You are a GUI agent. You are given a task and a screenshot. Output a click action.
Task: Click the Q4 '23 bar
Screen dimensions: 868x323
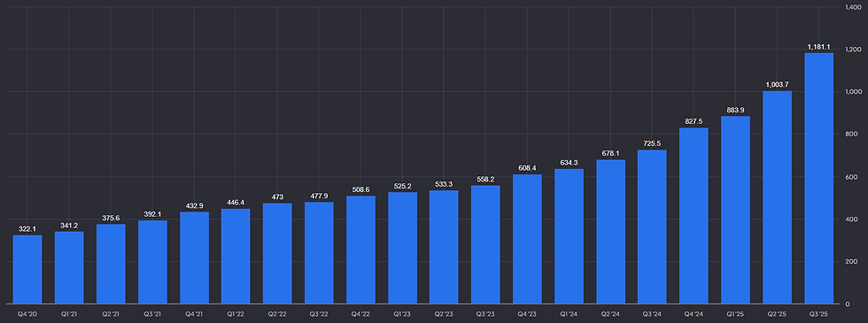[x=527, y=239]
